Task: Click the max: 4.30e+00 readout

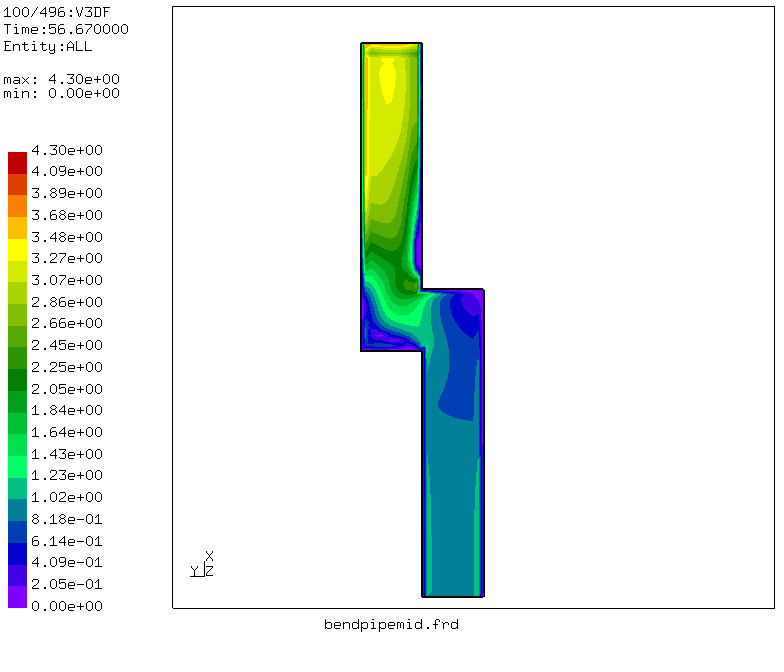Action: point(62,79)
